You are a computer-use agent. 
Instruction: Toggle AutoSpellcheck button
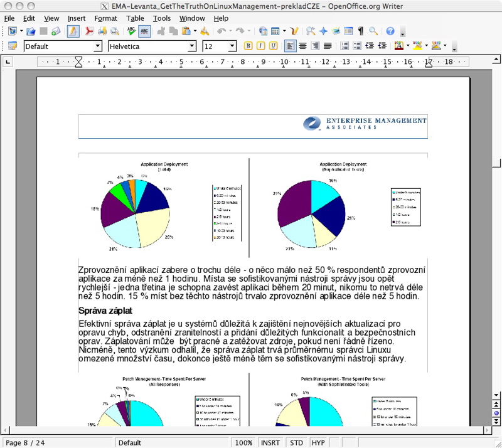tap(144, 31)
